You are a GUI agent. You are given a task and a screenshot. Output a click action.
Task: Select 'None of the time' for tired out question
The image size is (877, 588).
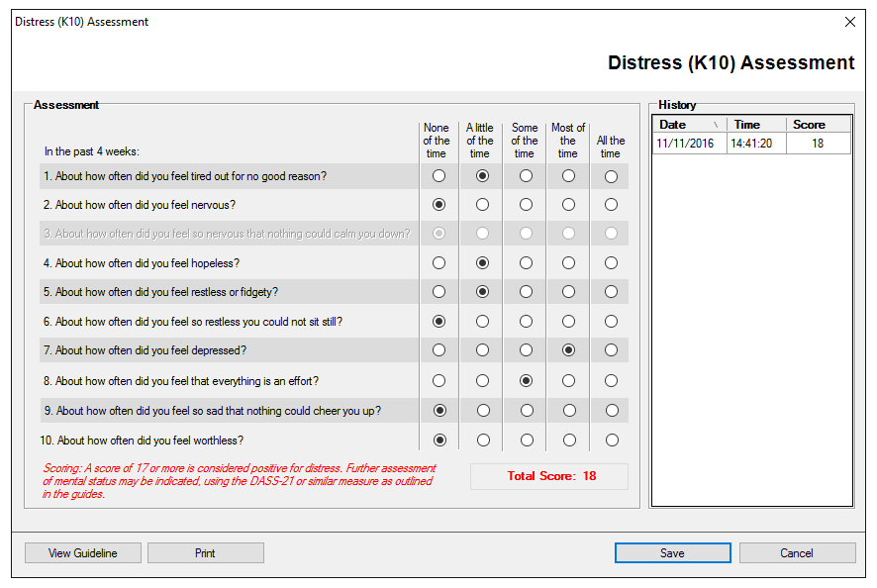(x=438, y=176)
